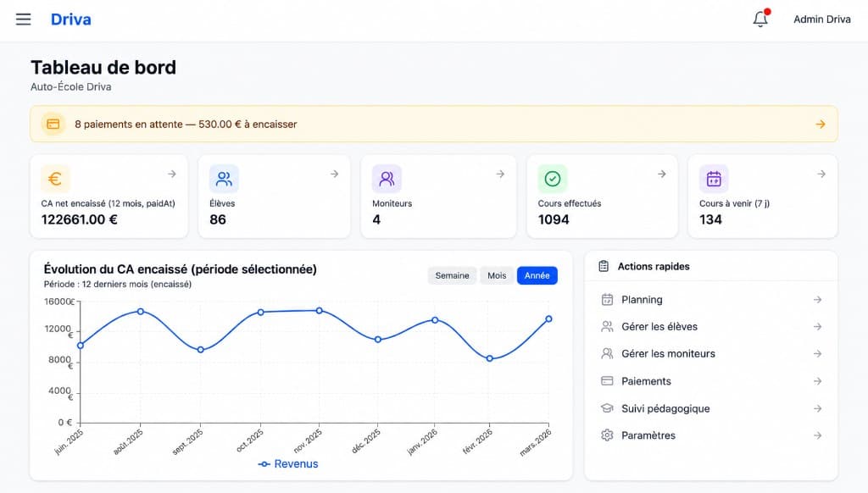Open the Élèves card arrow
This screenshot has height=493, width=868.
pos(334,174)
